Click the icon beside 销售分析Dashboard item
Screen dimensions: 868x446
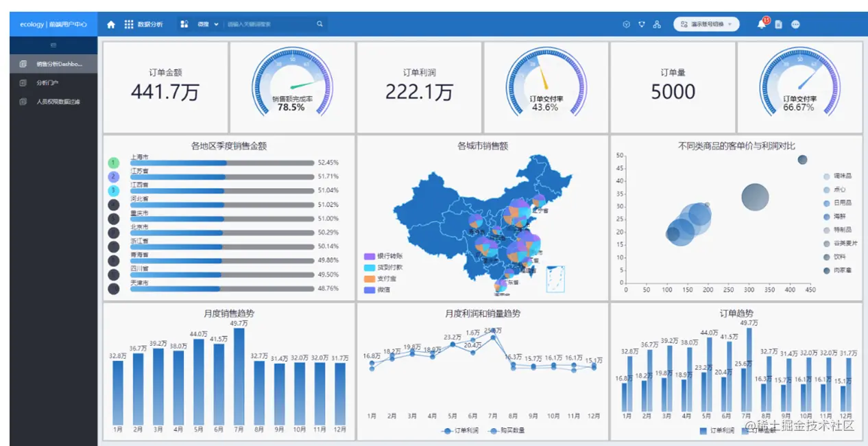point(23,64)
